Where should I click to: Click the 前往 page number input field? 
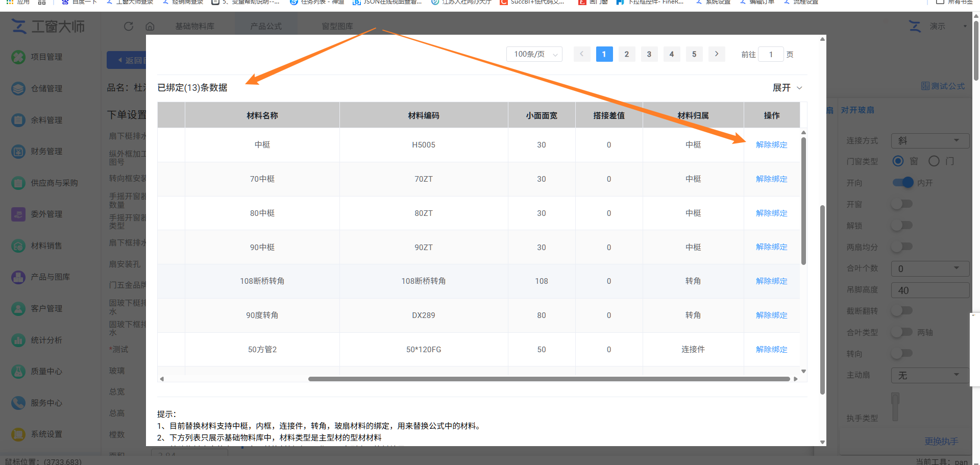click(771, 54)
